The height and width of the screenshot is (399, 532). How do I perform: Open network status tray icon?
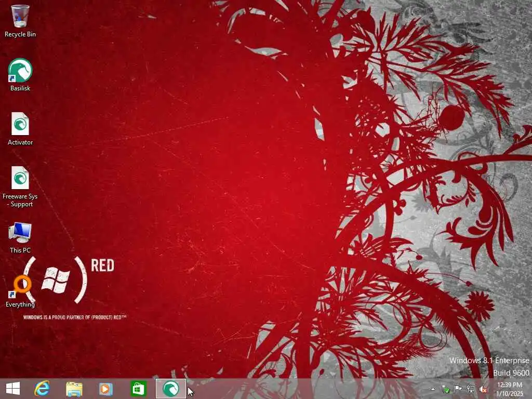[x=471, y=389]
